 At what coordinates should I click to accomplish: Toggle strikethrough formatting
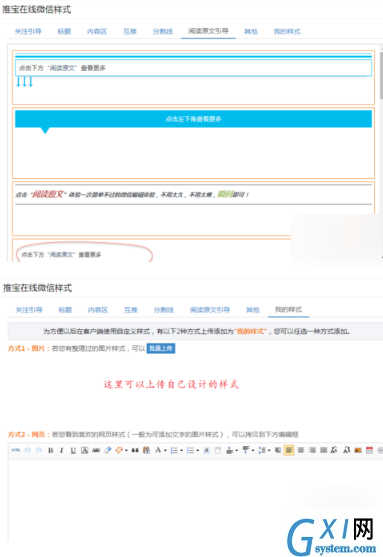point(96,450)
